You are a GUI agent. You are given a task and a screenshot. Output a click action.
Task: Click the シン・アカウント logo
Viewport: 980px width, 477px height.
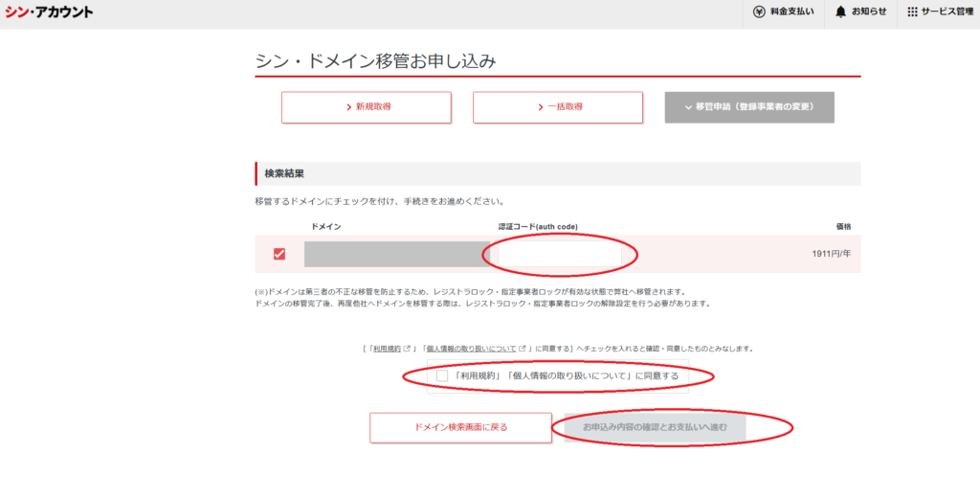tap(48, 11)
